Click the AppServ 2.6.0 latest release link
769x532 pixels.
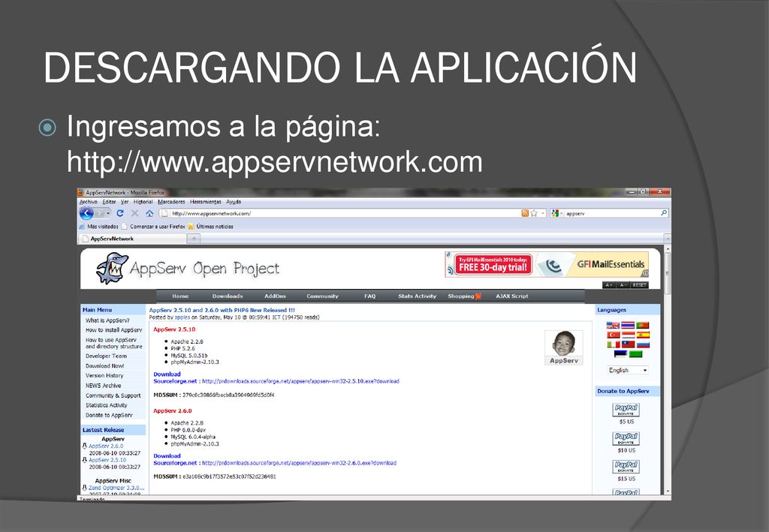pos(106,446)
